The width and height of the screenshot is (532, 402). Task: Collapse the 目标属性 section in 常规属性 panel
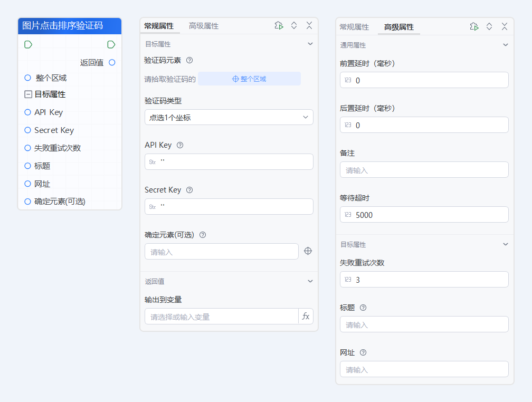pos(310,44)
